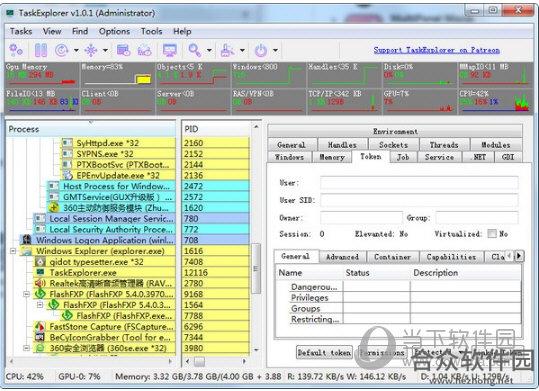Screen dimensions: 539x391
Task: Click the token sub-tabs right scroll arrow
Action: [519, 256]
